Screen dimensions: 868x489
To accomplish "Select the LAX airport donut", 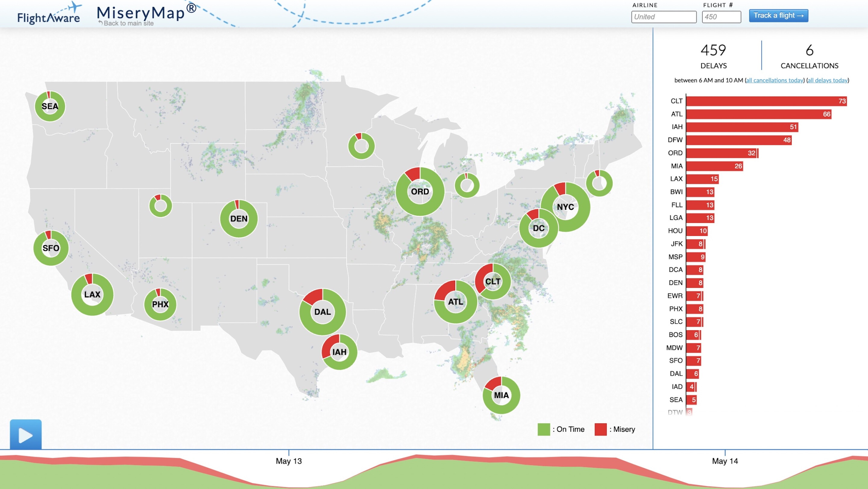I will point(92,294).
